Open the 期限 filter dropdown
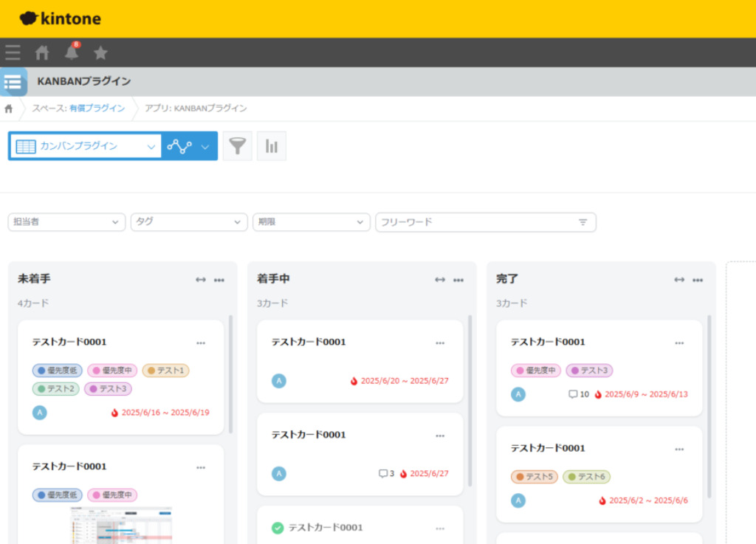 tap(312, 222)
